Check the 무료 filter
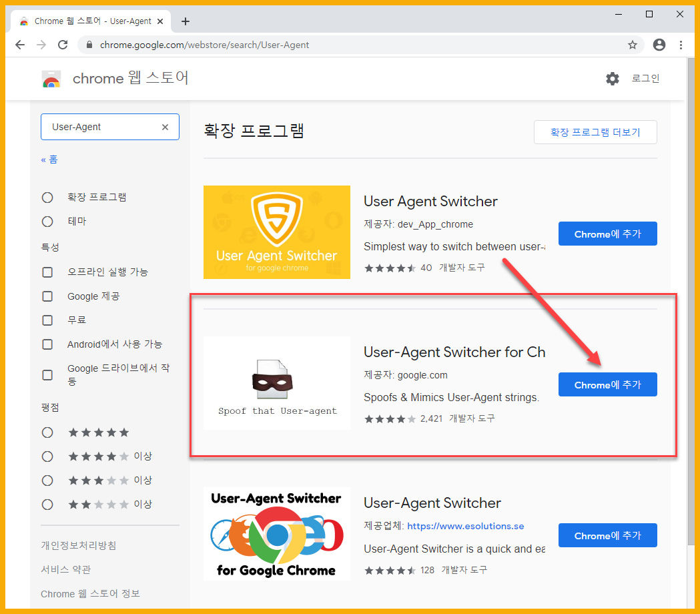The image size is (700, 614). coord(47,320)
